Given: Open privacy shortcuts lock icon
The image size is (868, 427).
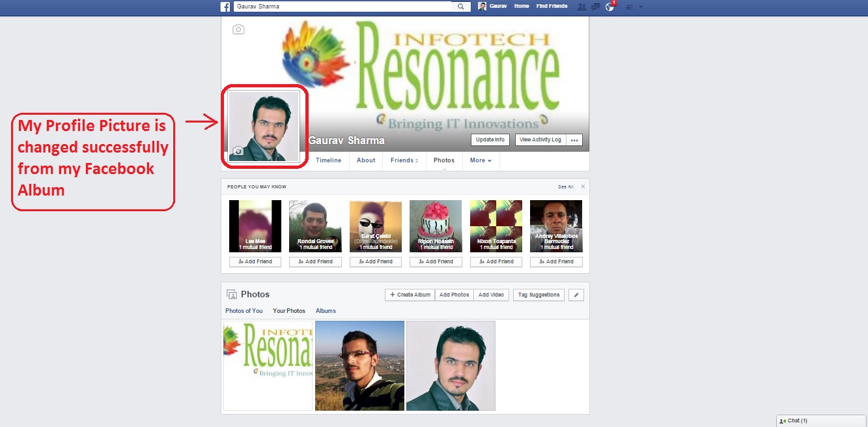Looking at the screenshot, I should tap(629, 7).
